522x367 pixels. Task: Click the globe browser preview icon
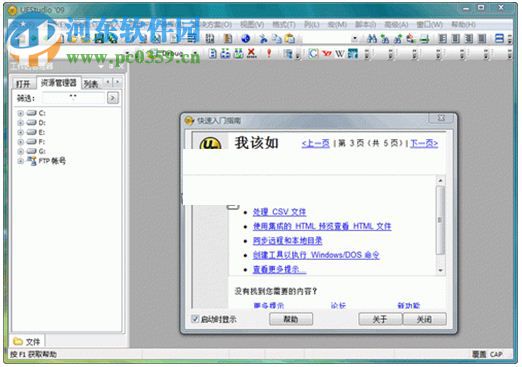point(246,39)
